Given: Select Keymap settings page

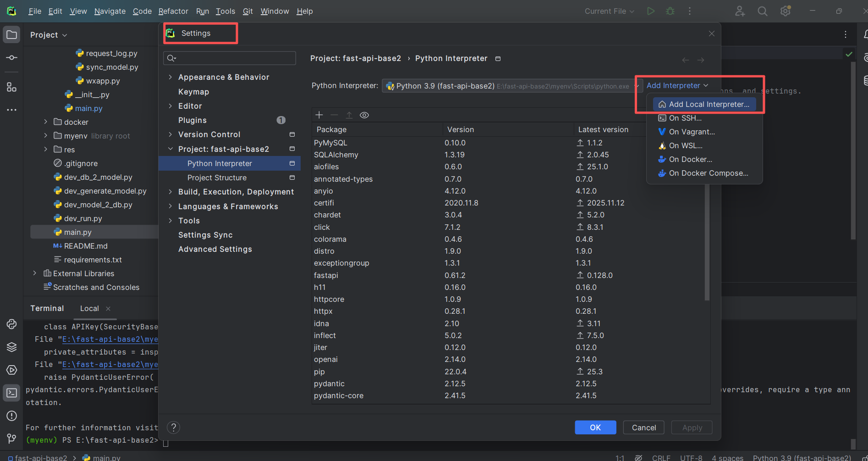Looking at the screenshot, I should pos(230,92).
